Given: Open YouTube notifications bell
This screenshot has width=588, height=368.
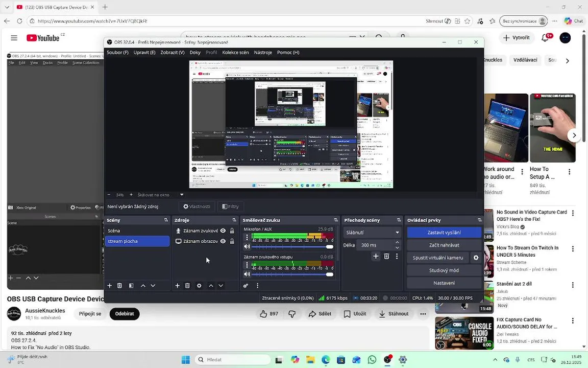Looking at the screenshot, I should click(x=545, y=38).
